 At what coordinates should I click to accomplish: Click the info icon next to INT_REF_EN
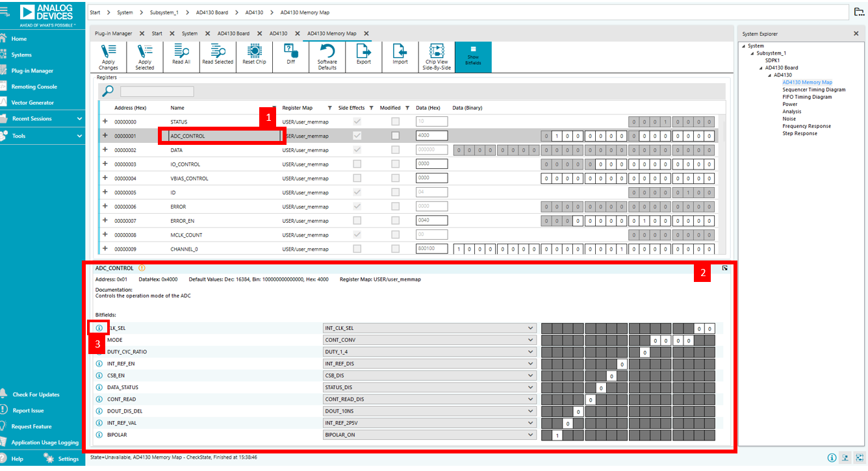point(99,364)
